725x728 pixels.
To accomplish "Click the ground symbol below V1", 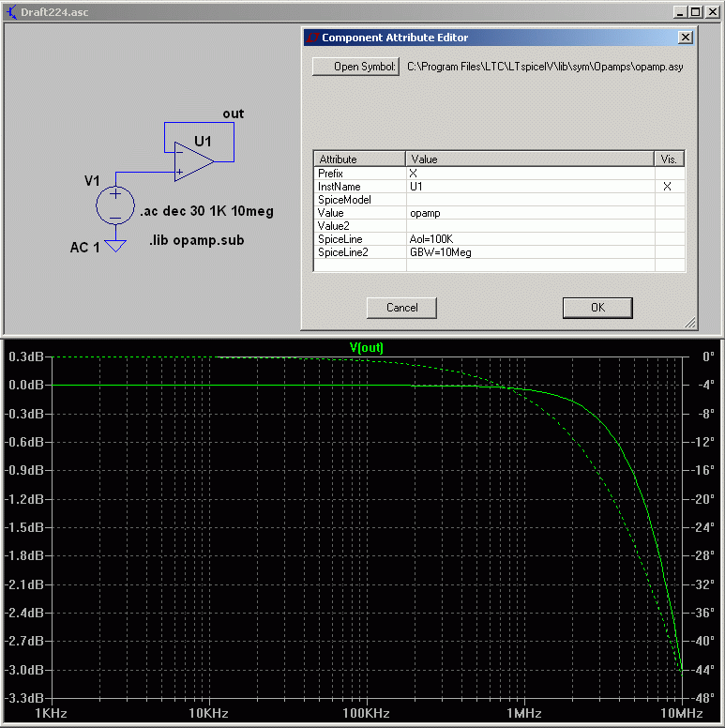I will click(115, 246).
